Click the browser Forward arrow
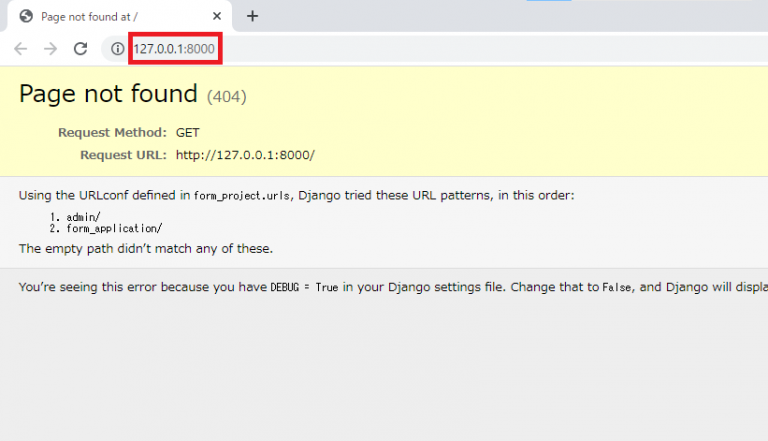This screenshot has width=768, height=441. [50, 49]
